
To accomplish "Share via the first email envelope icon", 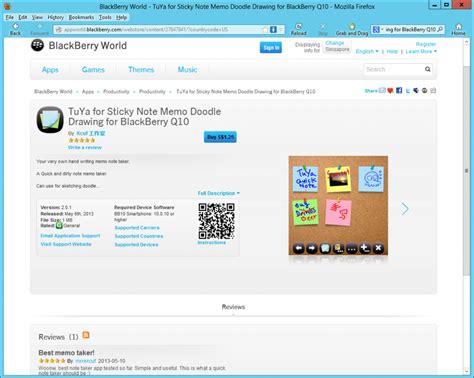I will 382,90.
